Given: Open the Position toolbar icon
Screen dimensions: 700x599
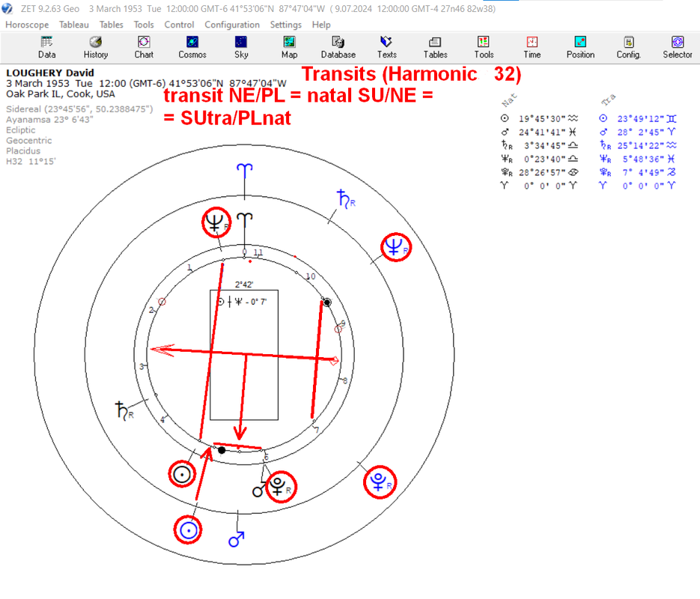Looking at the screenshot, I should click(x=580, y=47).
